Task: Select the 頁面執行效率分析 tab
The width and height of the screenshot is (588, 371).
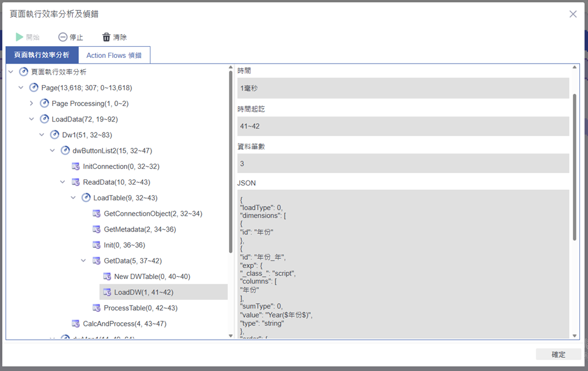Action: [x=42, y=56]
